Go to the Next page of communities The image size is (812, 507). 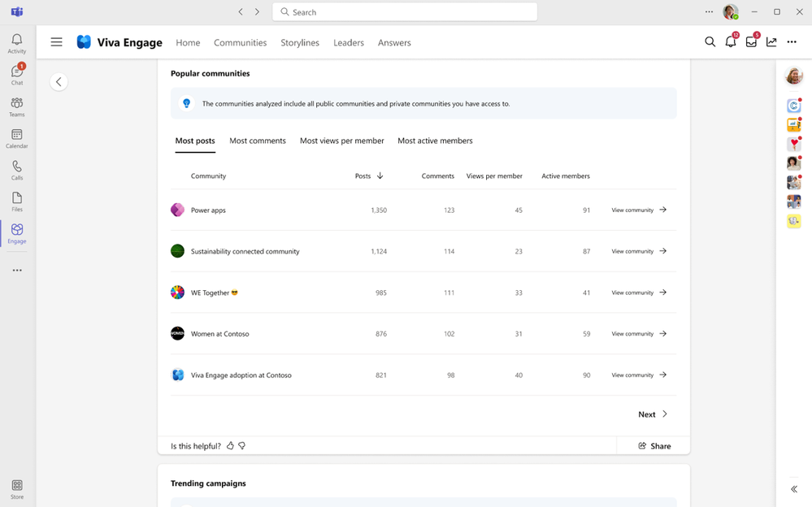653,414
